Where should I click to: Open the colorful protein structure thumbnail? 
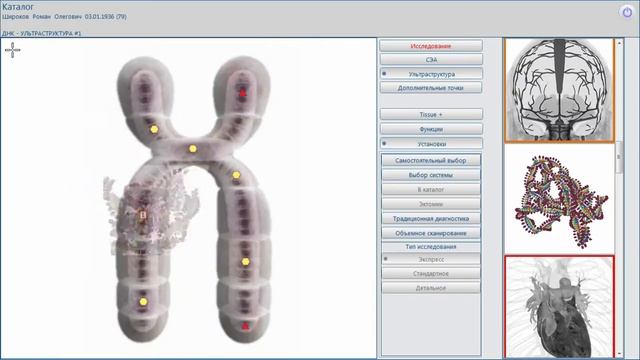pos(560,200)
